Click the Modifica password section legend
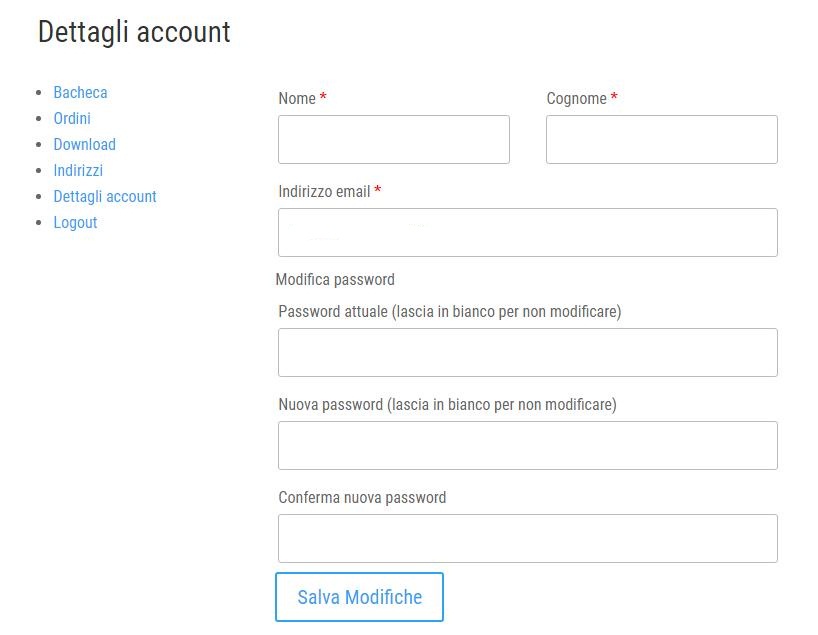The width and height of the screenshot is (818, 635). (x=335, y=280)
